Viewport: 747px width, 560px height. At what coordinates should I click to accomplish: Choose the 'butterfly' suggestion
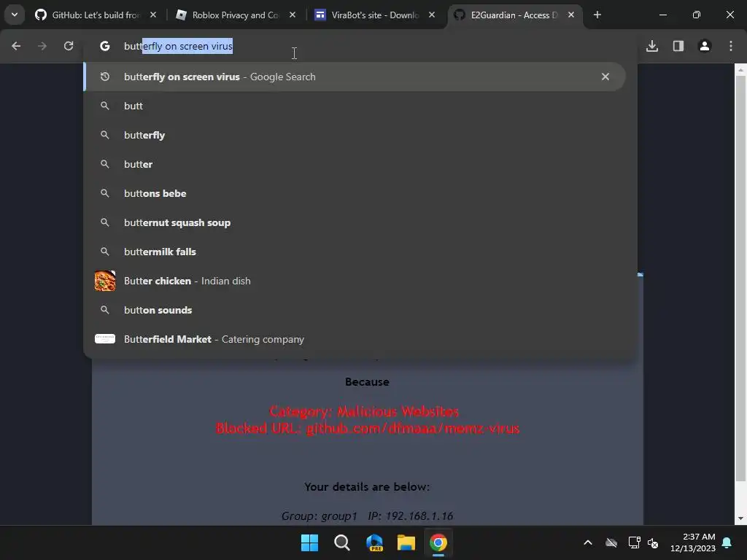pyautogui.click(x=355, y=135)
